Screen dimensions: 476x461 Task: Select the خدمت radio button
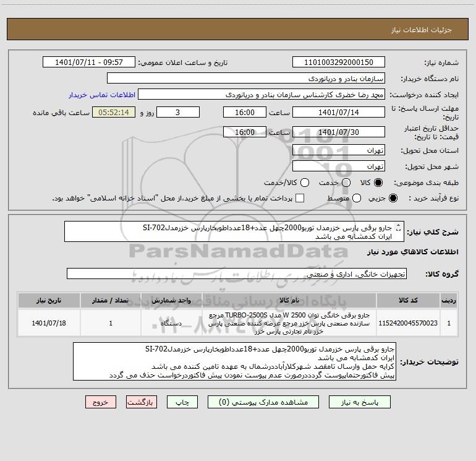[346, 183]
